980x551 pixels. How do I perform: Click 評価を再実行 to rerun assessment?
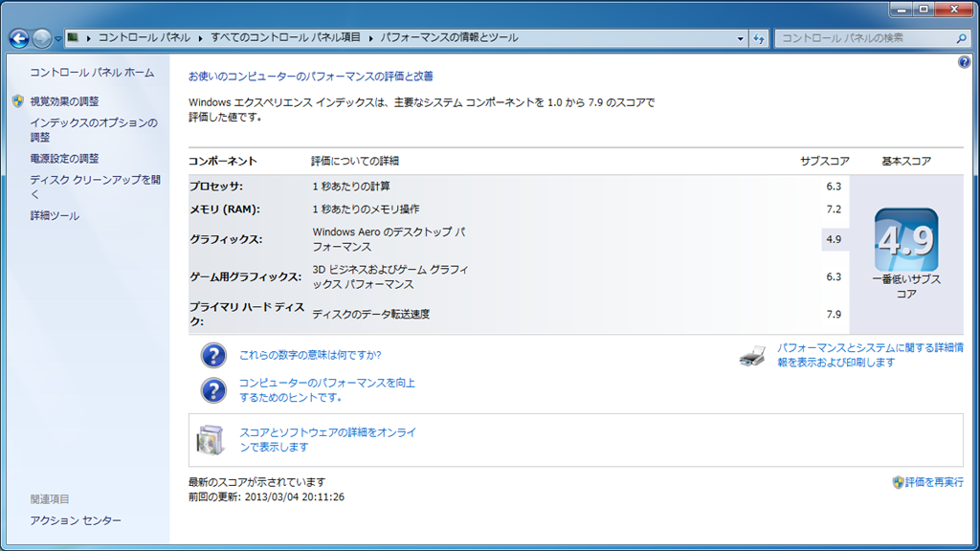pos(934,482)
